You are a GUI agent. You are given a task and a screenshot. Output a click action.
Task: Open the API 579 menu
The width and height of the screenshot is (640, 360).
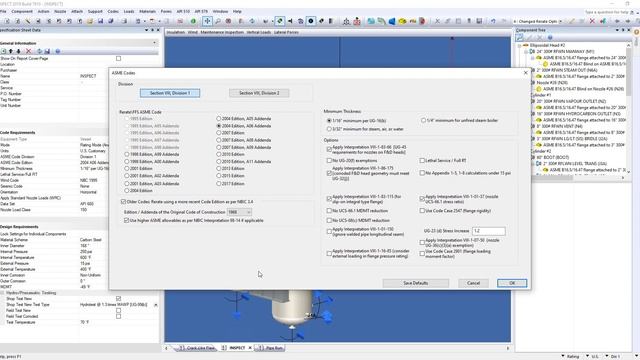(x=201, y=11)
